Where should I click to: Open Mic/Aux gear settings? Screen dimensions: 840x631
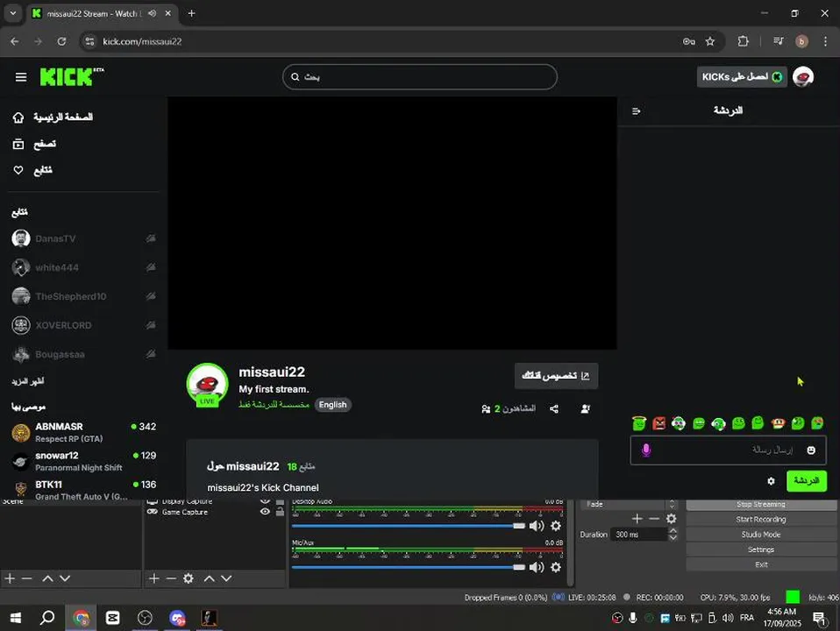tap(556, 567)
